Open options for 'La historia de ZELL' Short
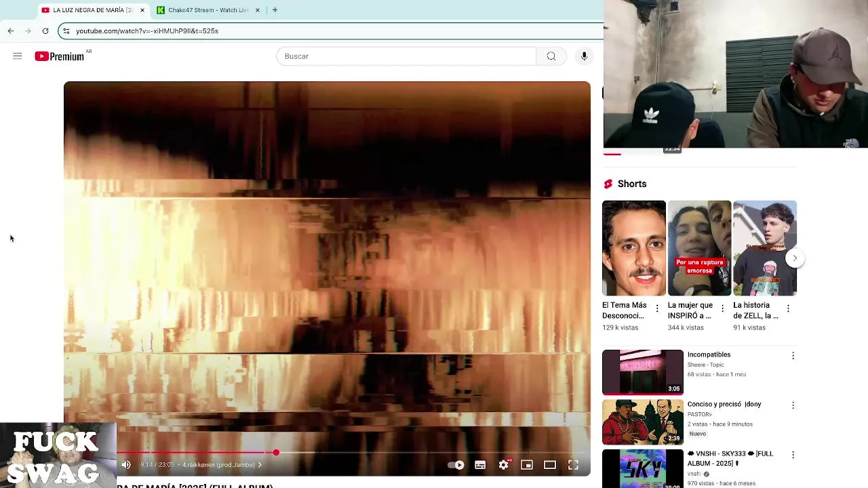This screenshot has height=488, width=868. [788, 308]
